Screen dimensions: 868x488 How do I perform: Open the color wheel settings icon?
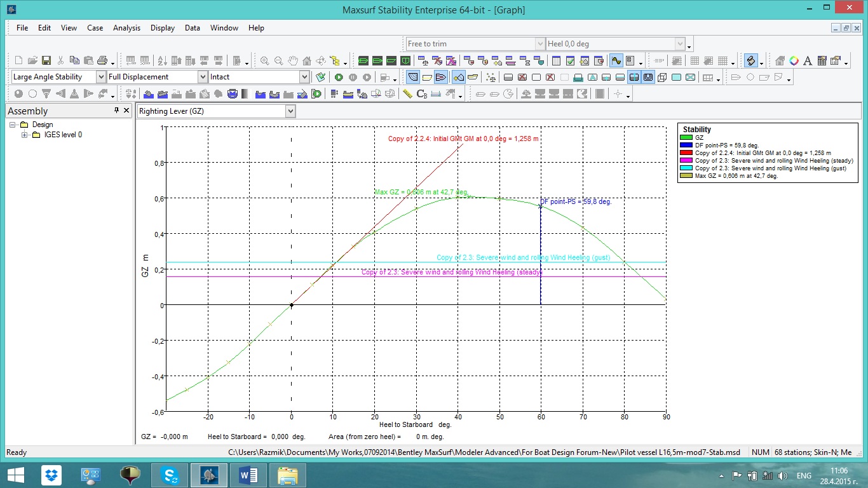pos(794,61)
